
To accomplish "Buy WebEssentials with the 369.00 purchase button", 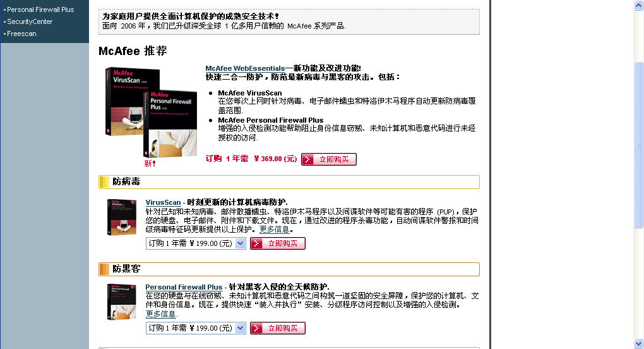I will [328, 159].
